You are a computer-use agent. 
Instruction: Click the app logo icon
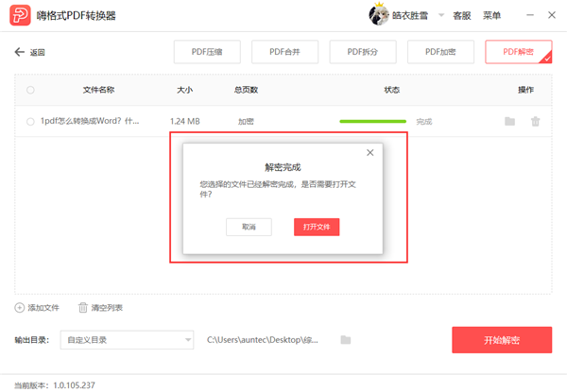point(17,15)
